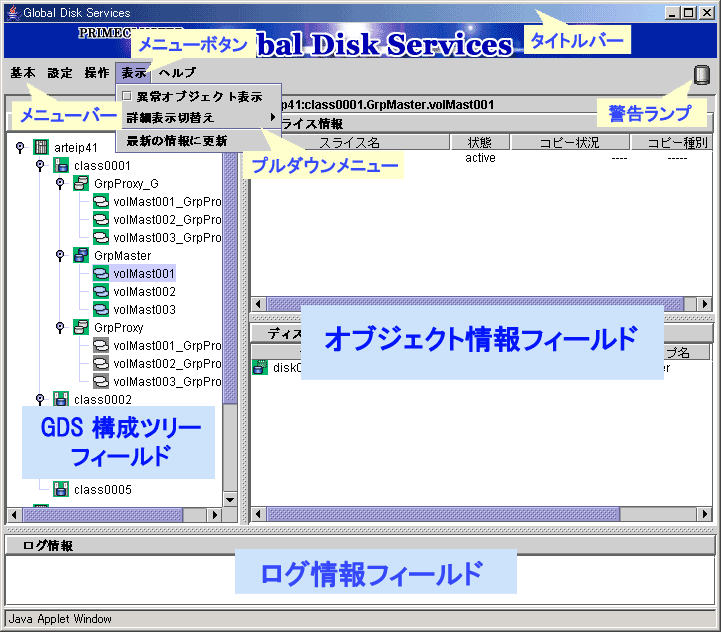Open the 設定 menu

click(x=60, y=73)
